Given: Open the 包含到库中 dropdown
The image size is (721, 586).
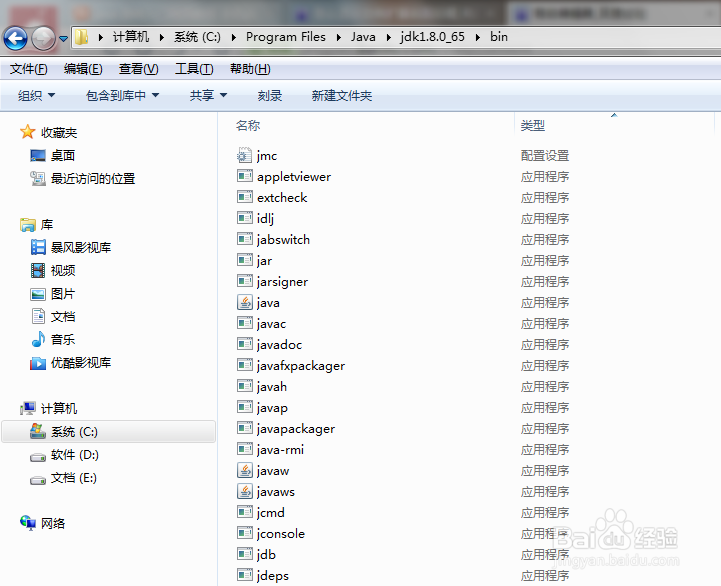Looking at the screenshot, I should tap(122, 96).
